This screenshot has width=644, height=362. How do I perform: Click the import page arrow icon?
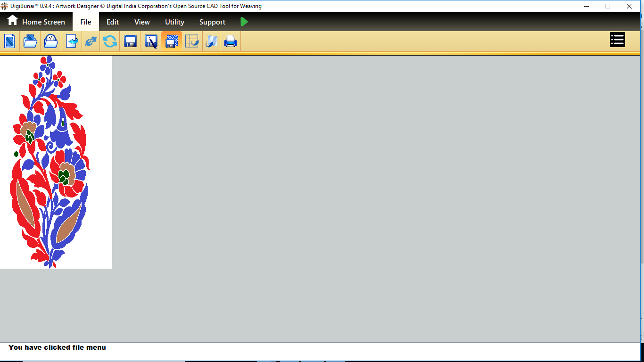71,41
